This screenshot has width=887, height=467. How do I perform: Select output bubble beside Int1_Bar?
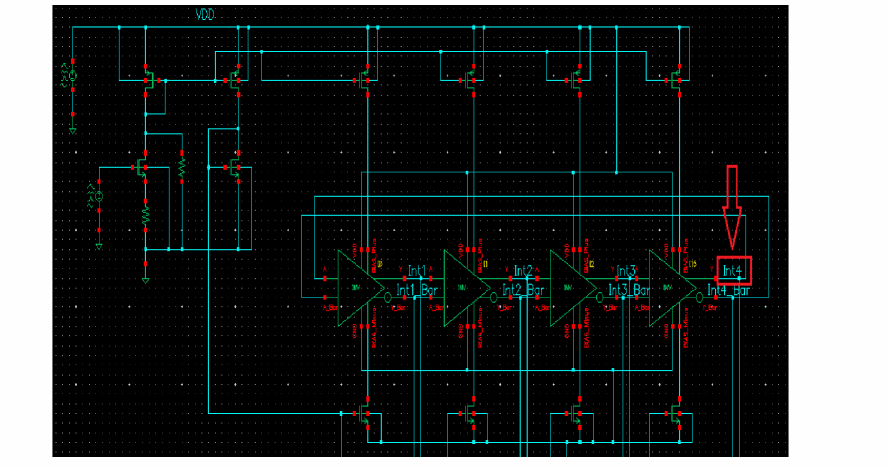tap(387, 297)
